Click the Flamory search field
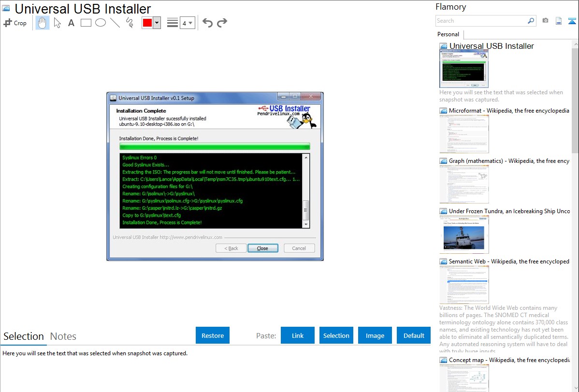Screen dimensions: 579x392 [481, 21]
